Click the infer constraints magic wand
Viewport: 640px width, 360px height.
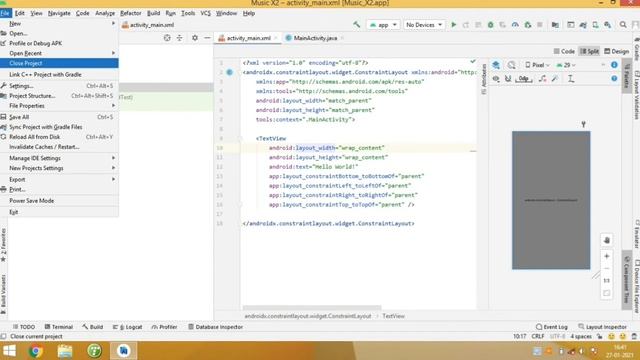pyautogui.click(x=555, y=79)
